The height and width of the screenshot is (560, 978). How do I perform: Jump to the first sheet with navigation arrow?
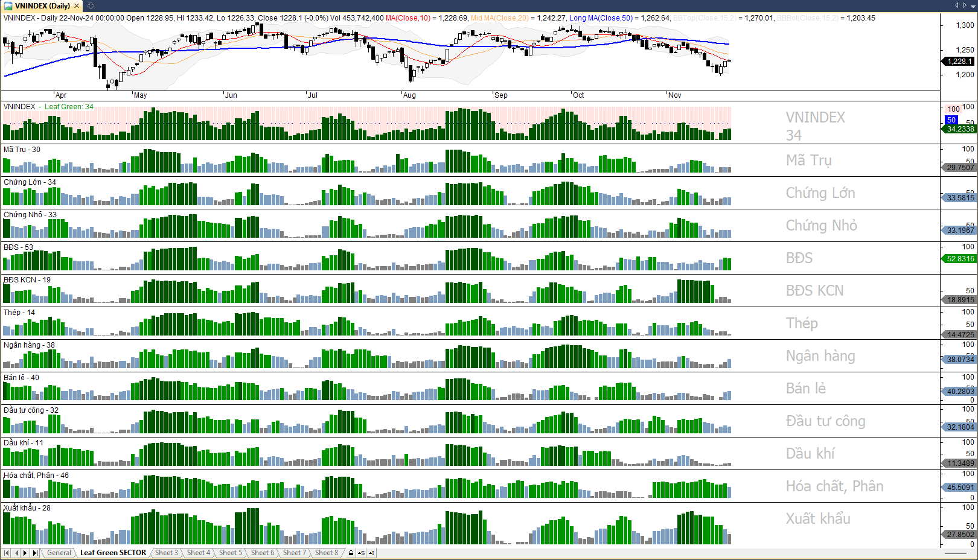point(7,553)
